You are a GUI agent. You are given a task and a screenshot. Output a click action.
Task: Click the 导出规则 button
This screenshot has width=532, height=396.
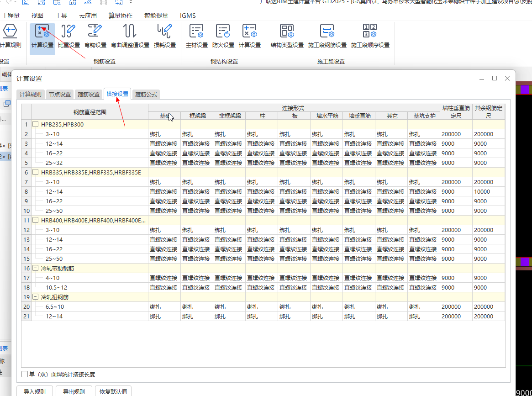tap(74, 391)
